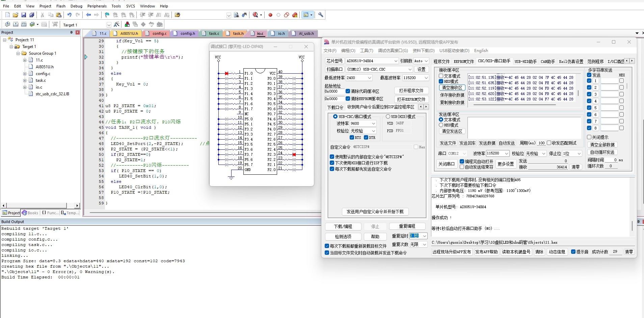
Task: Open Options for Target wand icon
Action: tap(116, 24)
